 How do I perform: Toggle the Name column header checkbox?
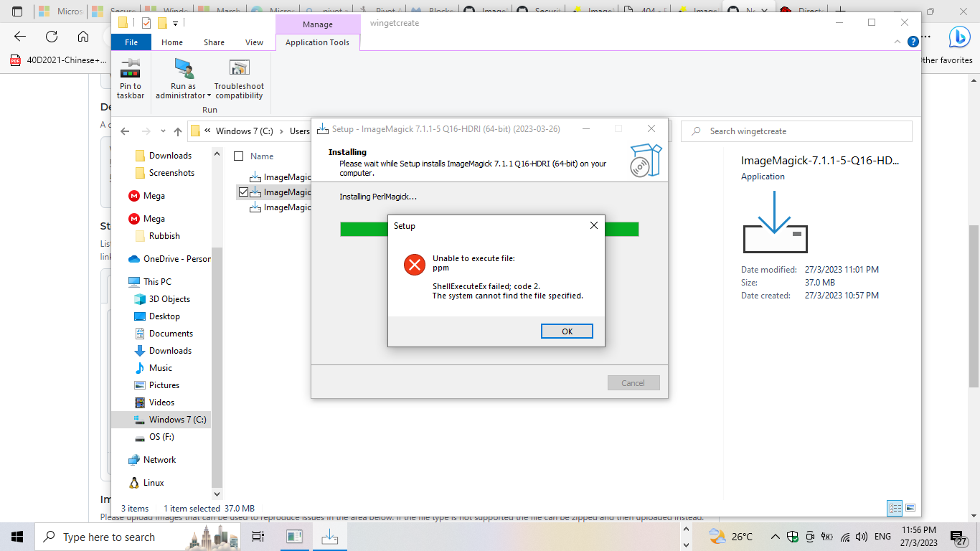tap(238, 156)
